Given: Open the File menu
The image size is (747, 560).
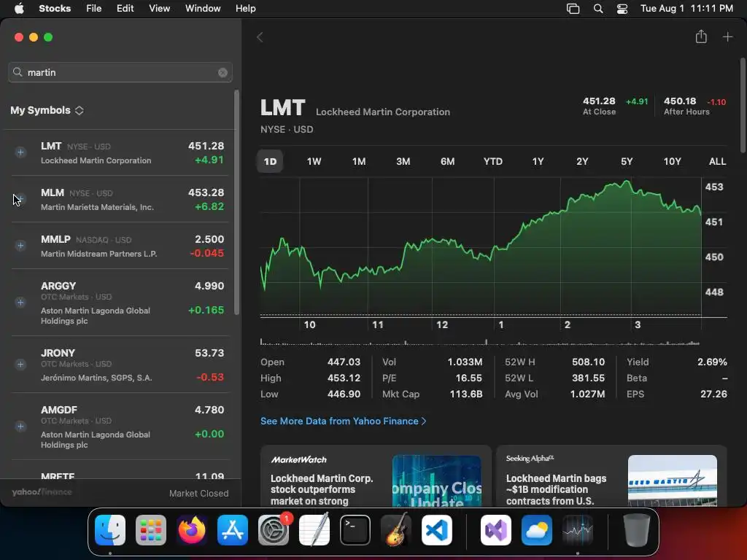Looking at the screenshot, I should click(x=94, y=8).
